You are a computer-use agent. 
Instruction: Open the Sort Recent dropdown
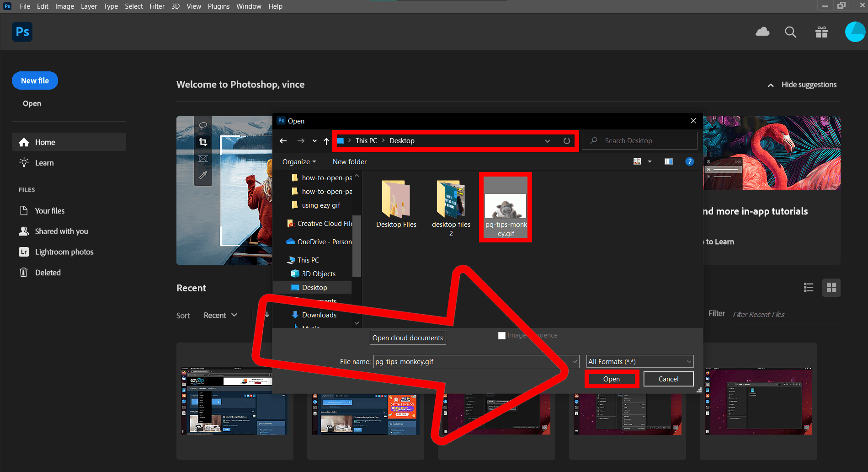[x=220, y=315]
